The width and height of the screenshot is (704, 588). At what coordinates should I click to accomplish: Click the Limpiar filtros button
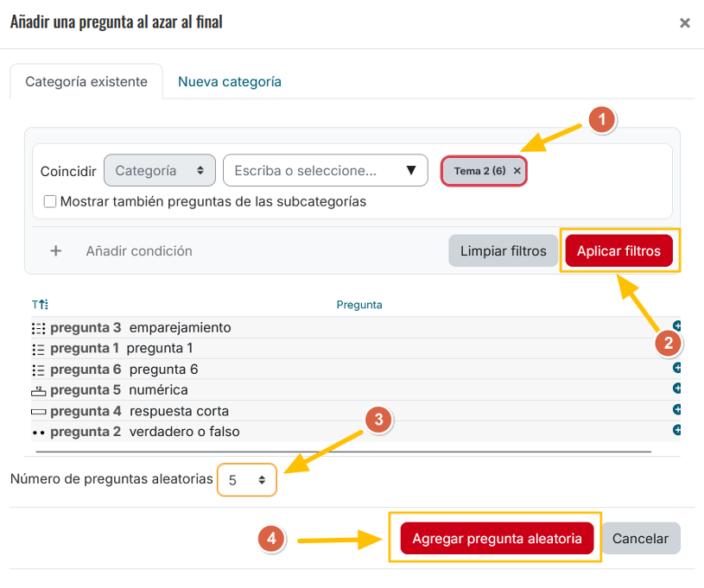pyautogui.click(x=504, y=251)
